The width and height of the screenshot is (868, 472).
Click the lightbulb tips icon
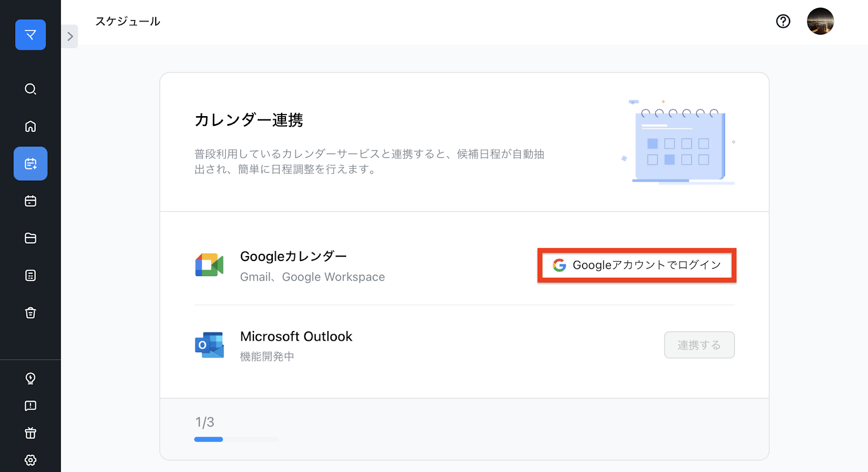[30, 378]
